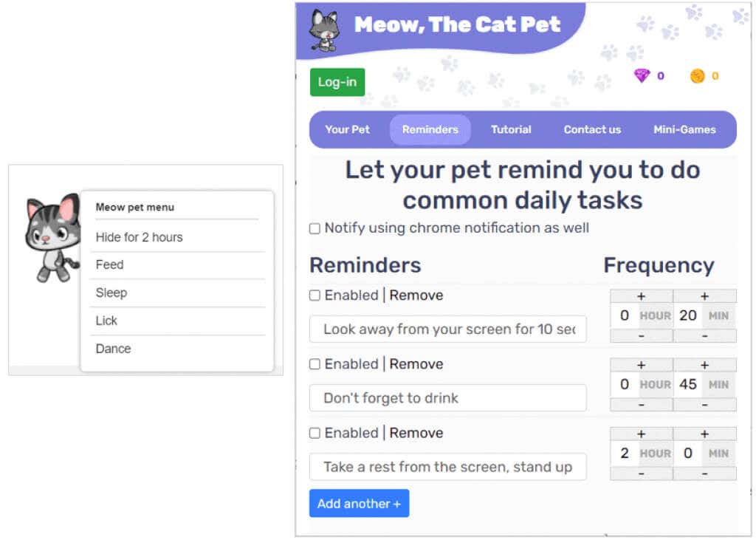Viewport: 756px width, 540px height.
Task: Remove the 'Don't forget to drink' reminder
Action: [416, 364]
